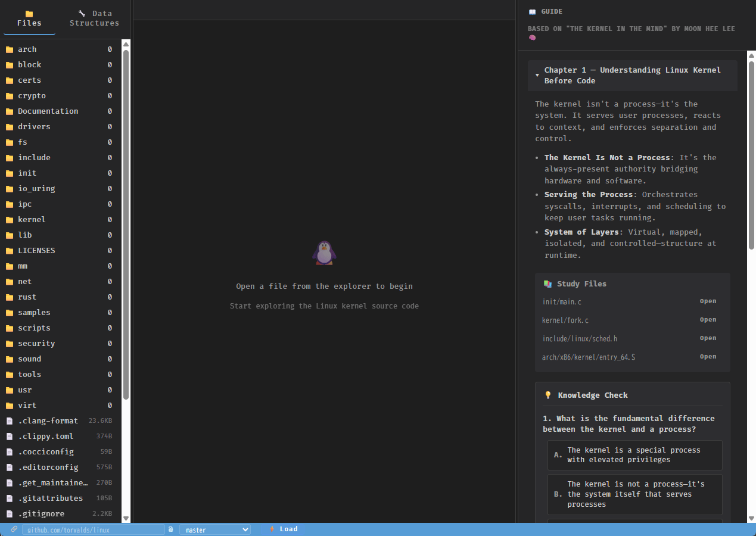Collapse the Chapter 1 section

pyautogui.click(x=632, y=76)
